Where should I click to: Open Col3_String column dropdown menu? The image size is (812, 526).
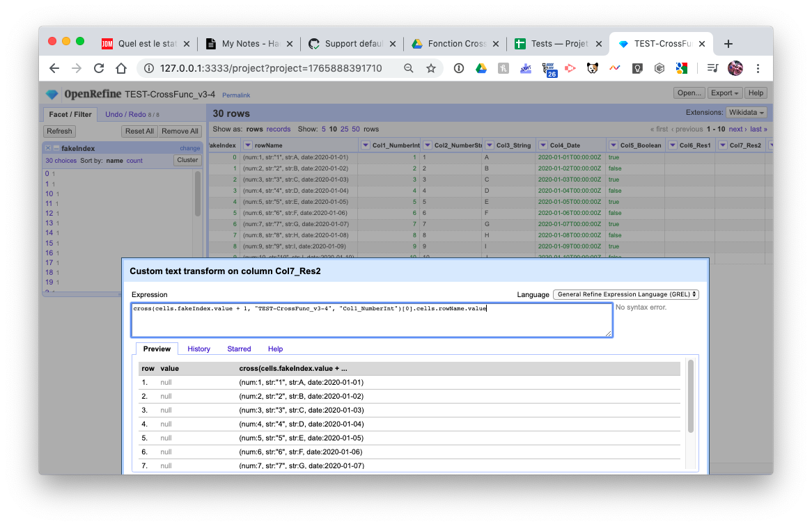(490, 145)
